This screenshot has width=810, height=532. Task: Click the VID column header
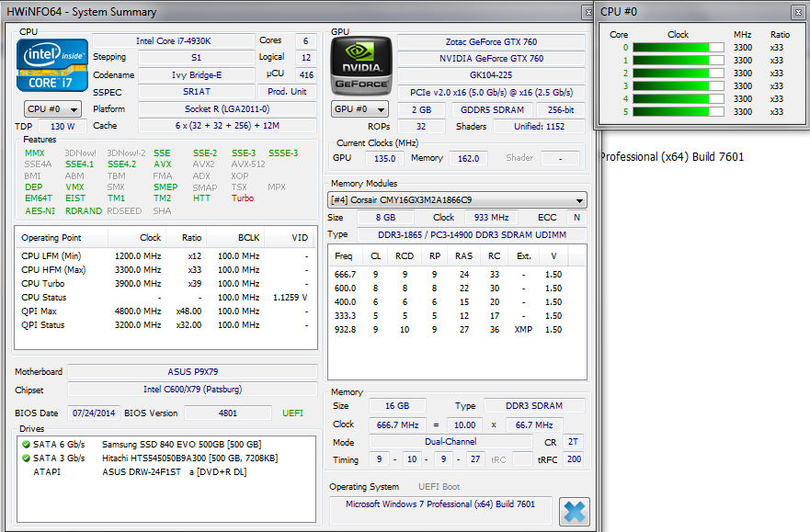point(290,238)
